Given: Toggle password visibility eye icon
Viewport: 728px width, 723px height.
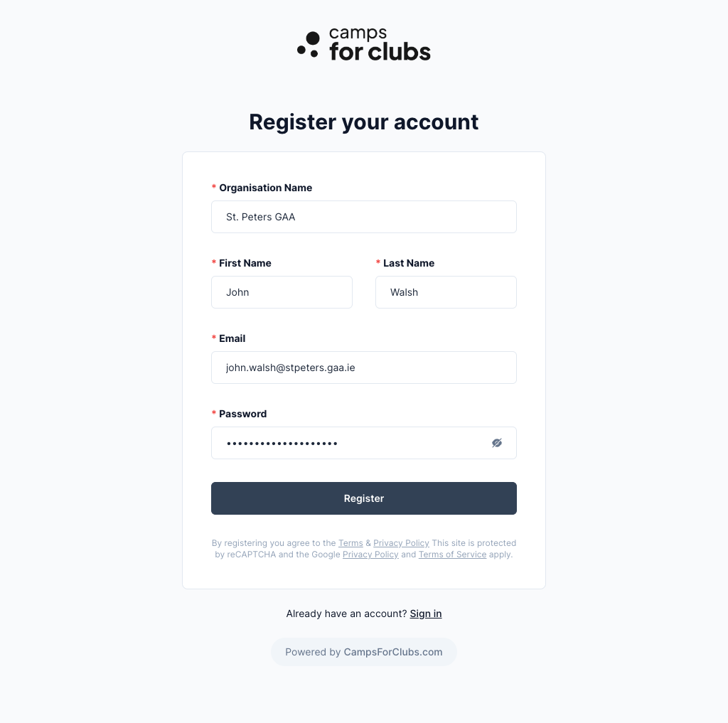Looking at the screenshot, I should click(496, 443).
